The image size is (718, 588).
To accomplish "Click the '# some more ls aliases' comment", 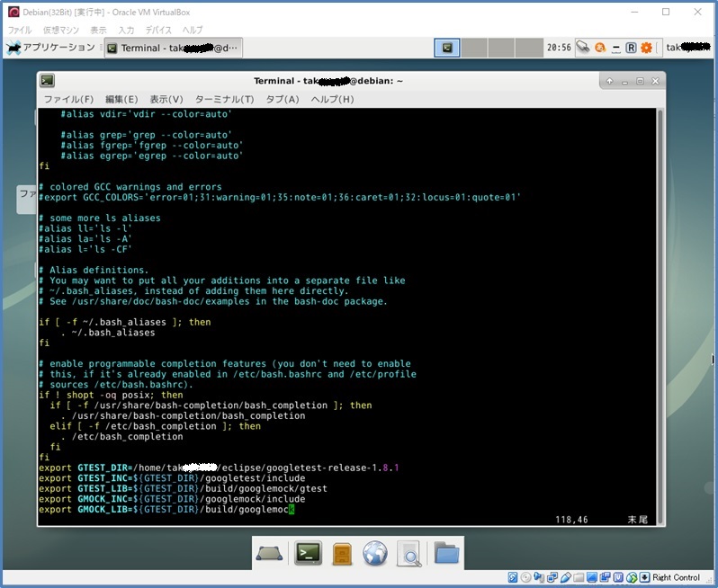I will tap(100, 218).
